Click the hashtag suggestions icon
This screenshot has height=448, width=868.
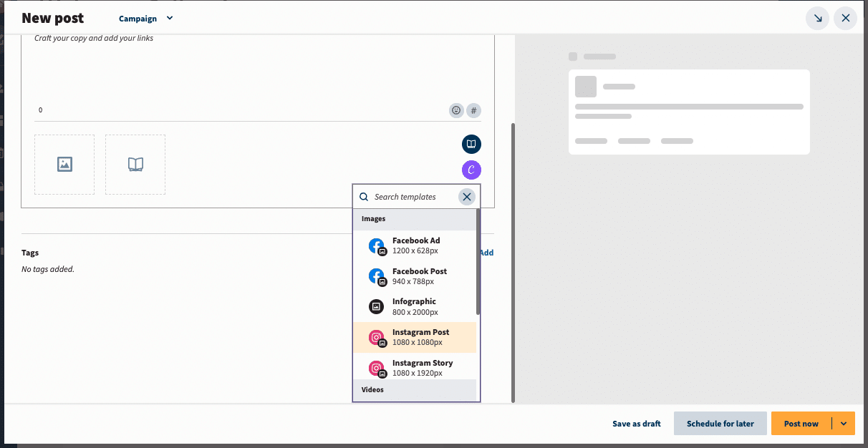(x=473, y=110)
